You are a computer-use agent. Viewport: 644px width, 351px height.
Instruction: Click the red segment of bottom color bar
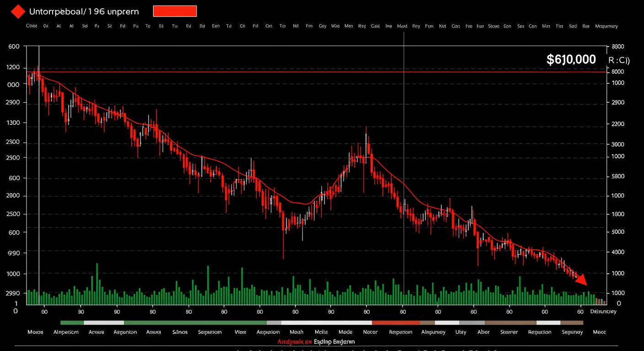coord(396,322)
